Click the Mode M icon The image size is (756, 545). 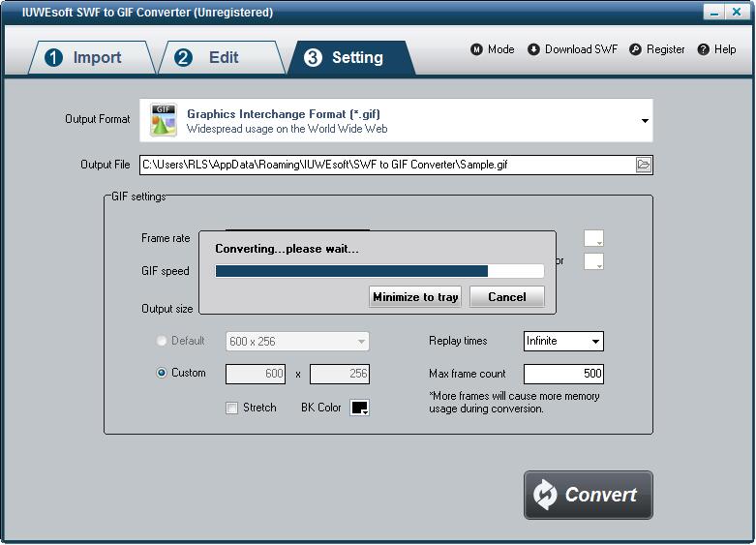476,49
